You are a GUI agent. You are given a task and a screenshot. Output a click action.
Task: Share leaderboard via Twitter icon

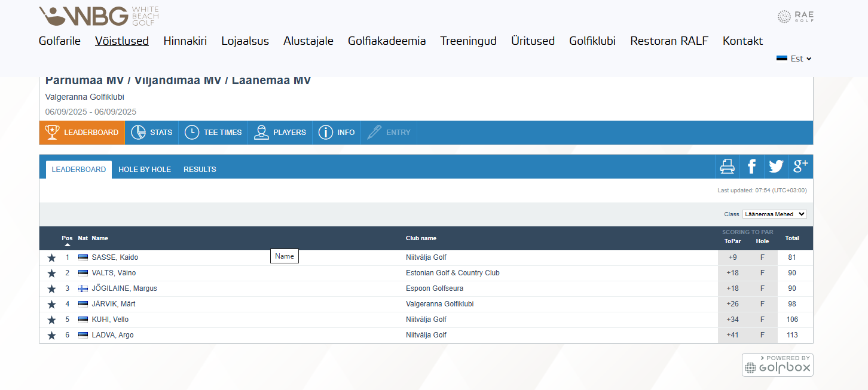[x=776, y=167]
